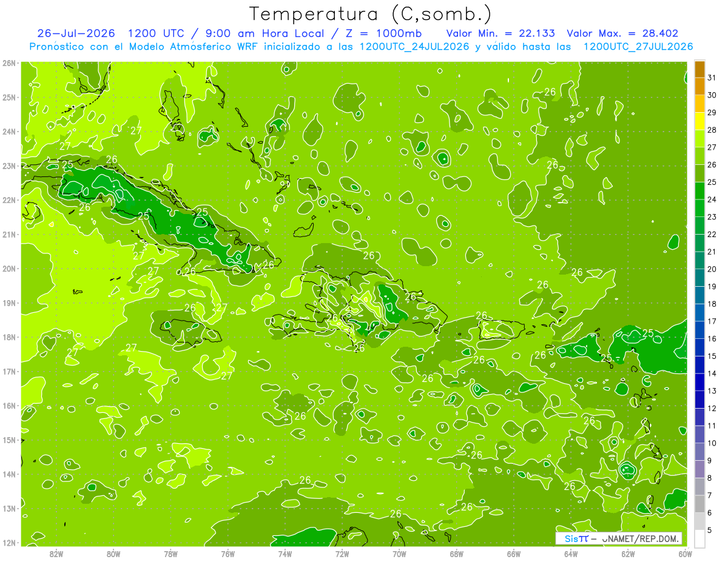
Task: Select the 'Valor Min. = 22.133' value
Action: [501, 33]
